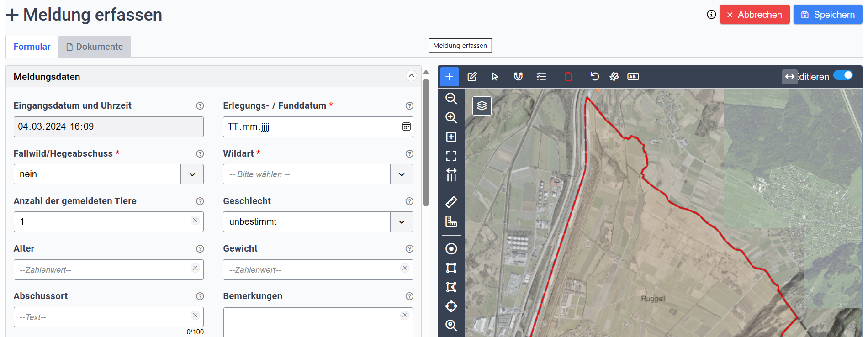868x337 pixels.
Task: Open the map layers panel
Action: click(482, 106)
